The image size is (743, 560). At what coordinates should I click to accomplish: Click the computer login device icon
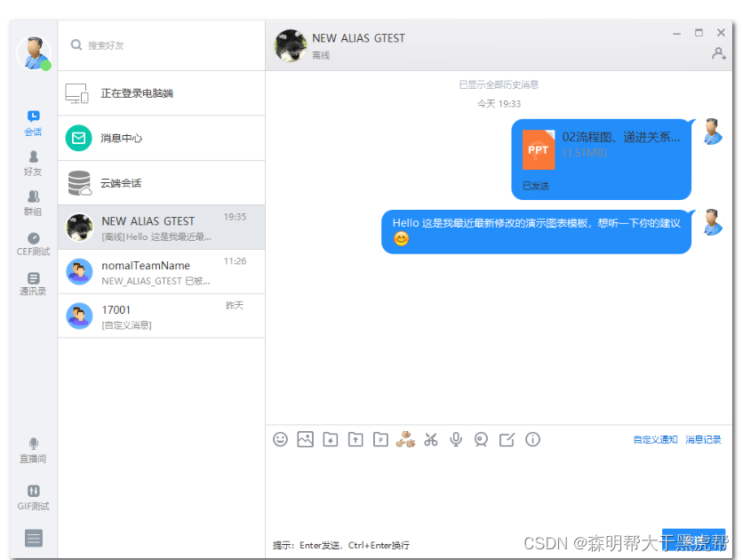coord(76,93)
